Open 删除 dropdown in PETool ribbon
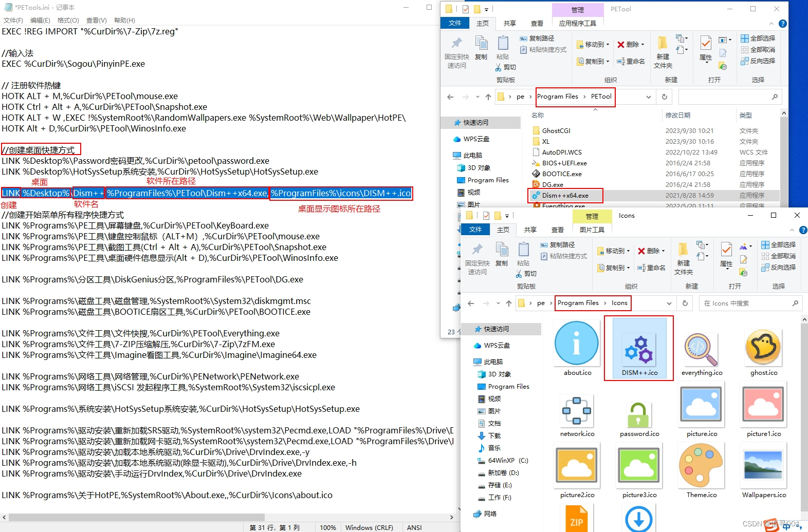This screenshot has width=808, height=532. coord(631,45)
